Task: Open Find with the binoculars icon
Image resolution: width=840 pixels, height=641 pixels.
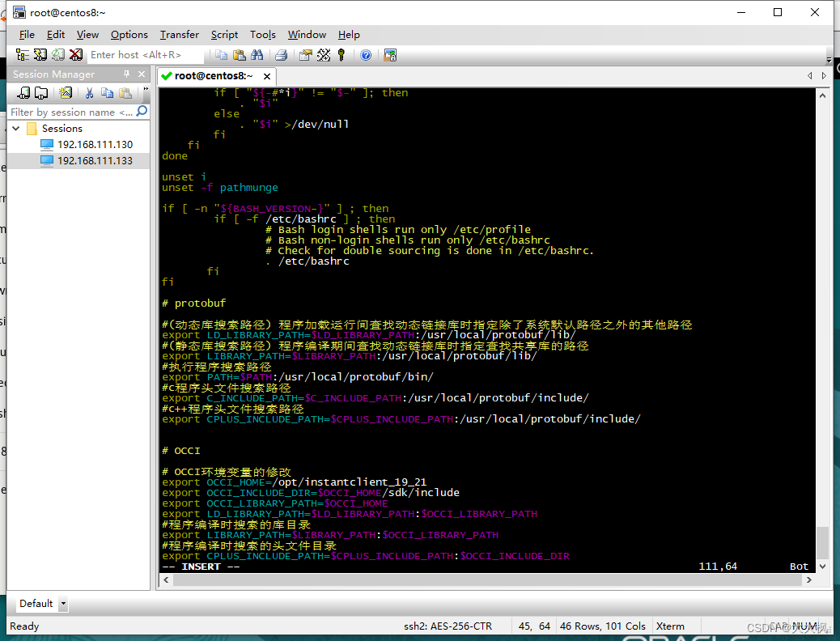Action: 257,55
